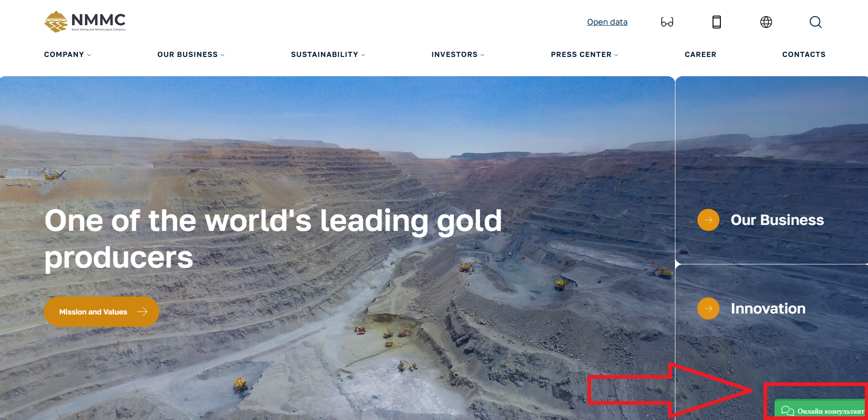The width and height of the screenshot is (868, 420).
Task: Expand the Press Center dropdown menu
Action: (x=585, y=54)
